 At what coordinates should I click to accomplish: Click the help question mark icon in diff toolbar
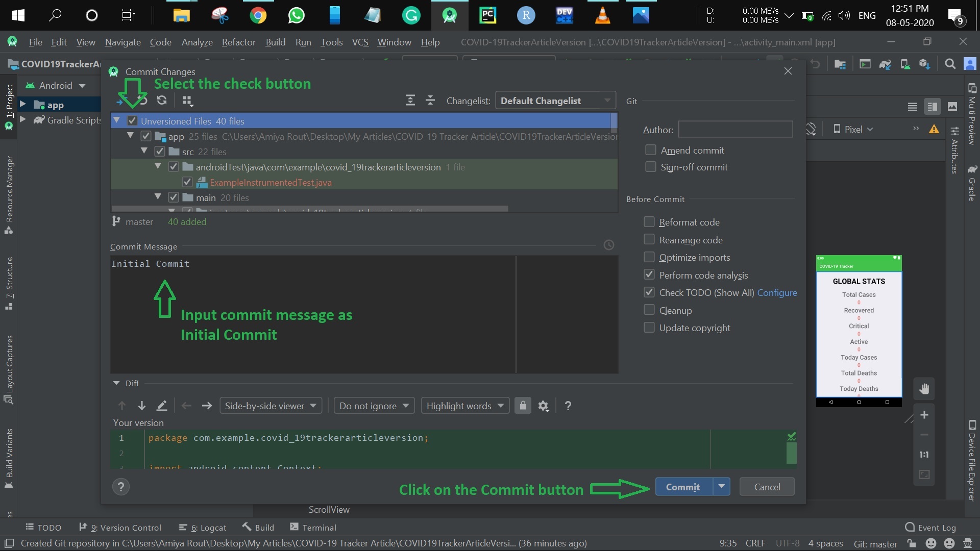[568, 405]
